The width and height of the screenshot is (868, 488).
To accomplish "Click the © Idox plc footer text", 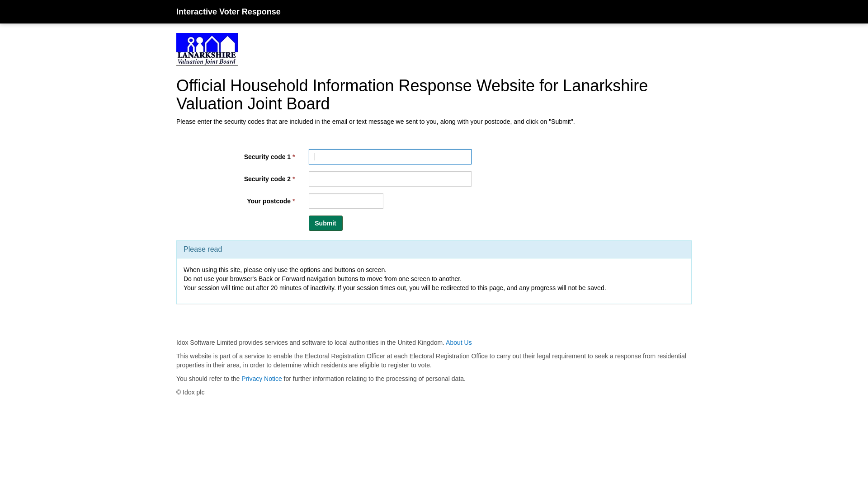I will pyautogui.click(x=190, y=392).
